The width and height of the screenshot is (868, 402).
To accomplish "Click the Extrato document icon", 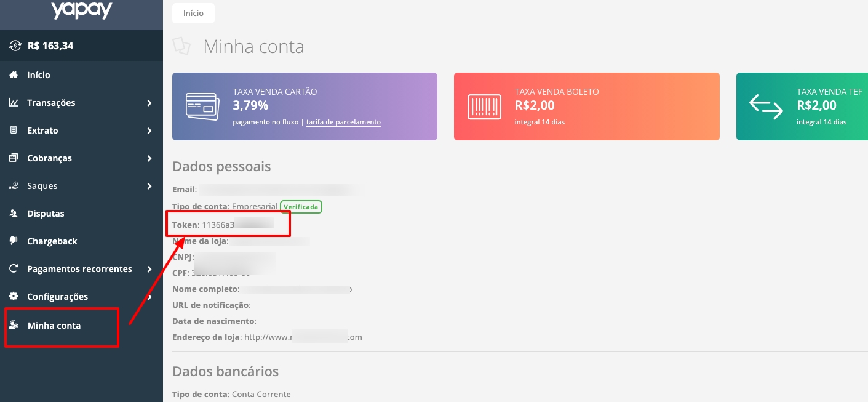I will point(14,131).
